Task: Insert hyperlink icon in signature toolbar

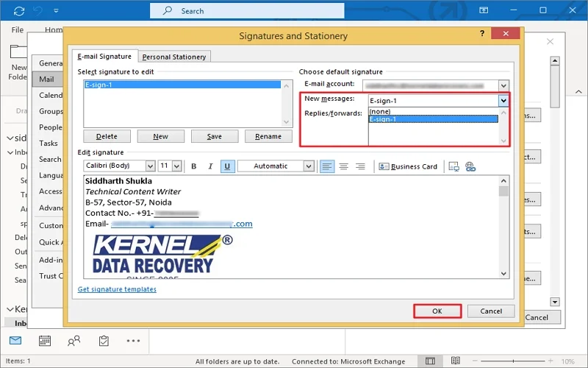Action: (x=470, y=166)
